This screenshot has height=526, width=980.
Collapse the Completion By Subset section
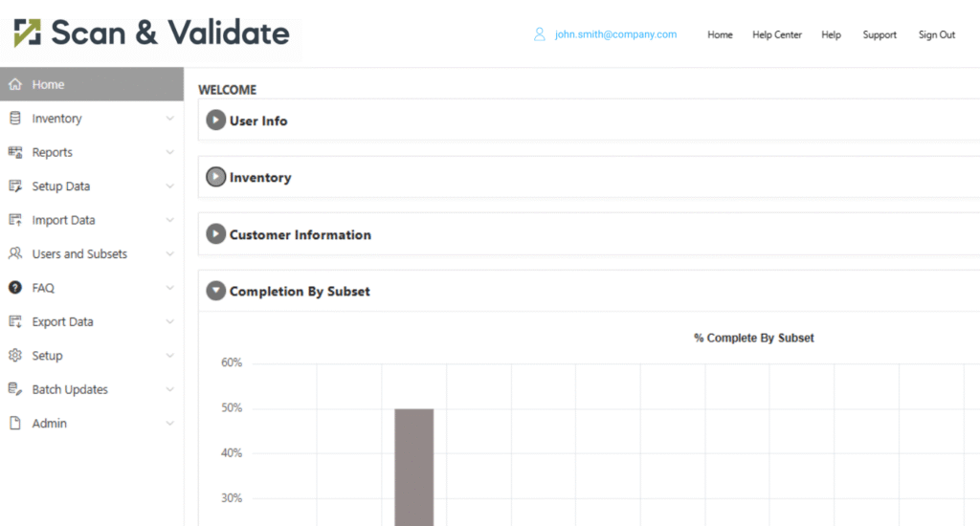click(x=216, y=291)
